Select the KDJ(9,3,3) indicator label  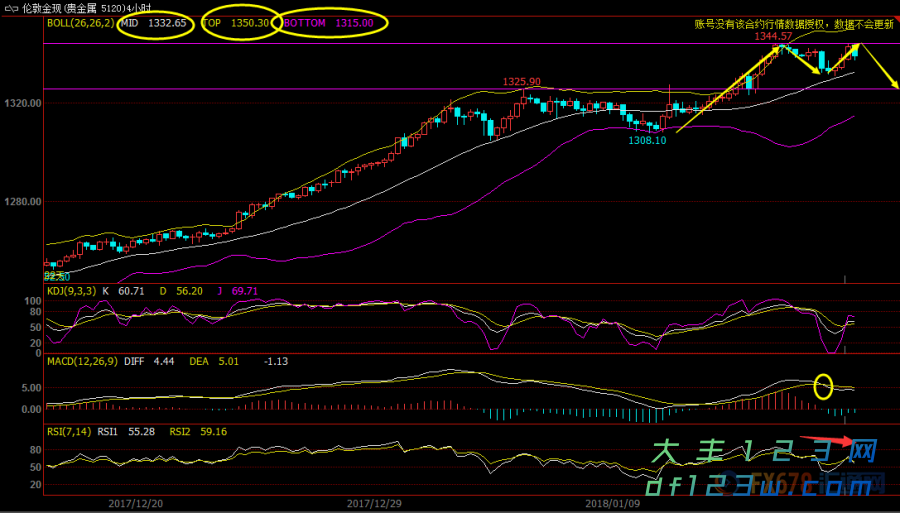(76, 291)
